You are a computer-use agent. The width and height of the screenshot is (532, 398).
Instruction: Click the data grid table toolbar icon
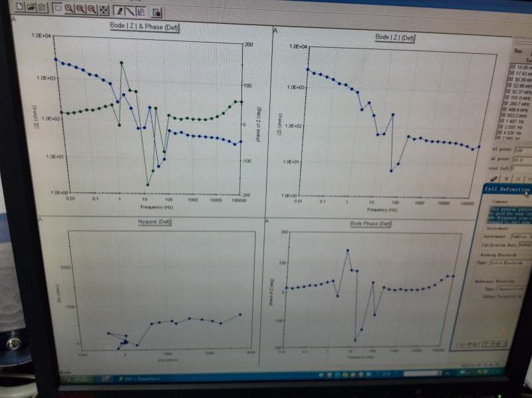(x=42, y=7)
